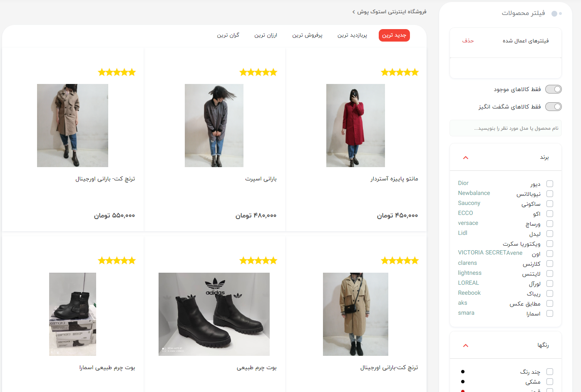Tick the Reebok (ریباک) brand checkbox

pos(549,293)
